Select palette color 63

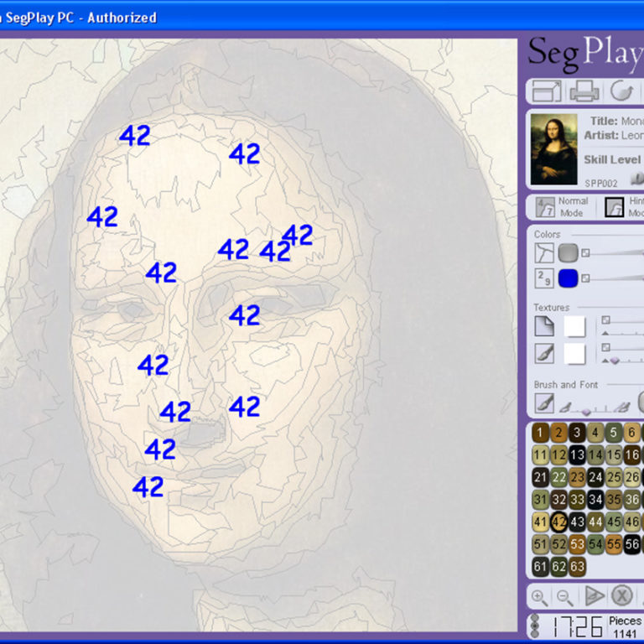tap(577, 566)
